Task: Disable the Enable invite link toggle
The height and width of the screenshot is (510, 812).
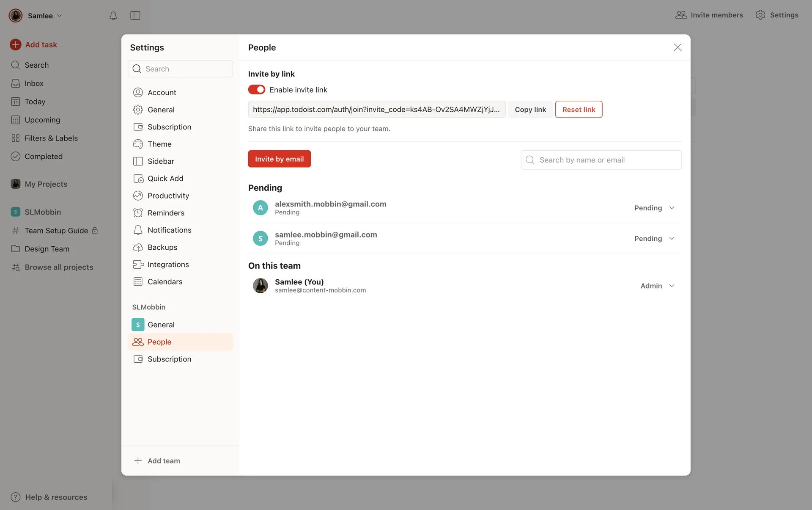Action: pos(256,90)
